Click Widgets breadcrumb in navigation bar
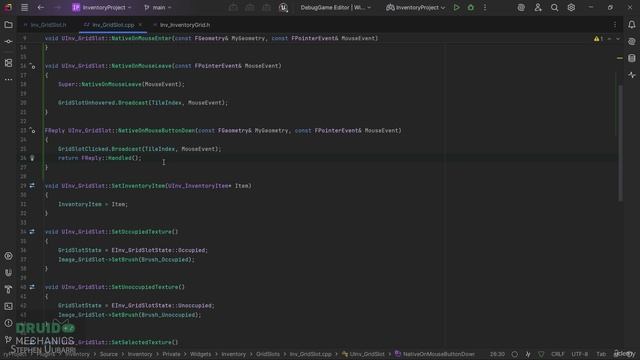 point(201,354)
